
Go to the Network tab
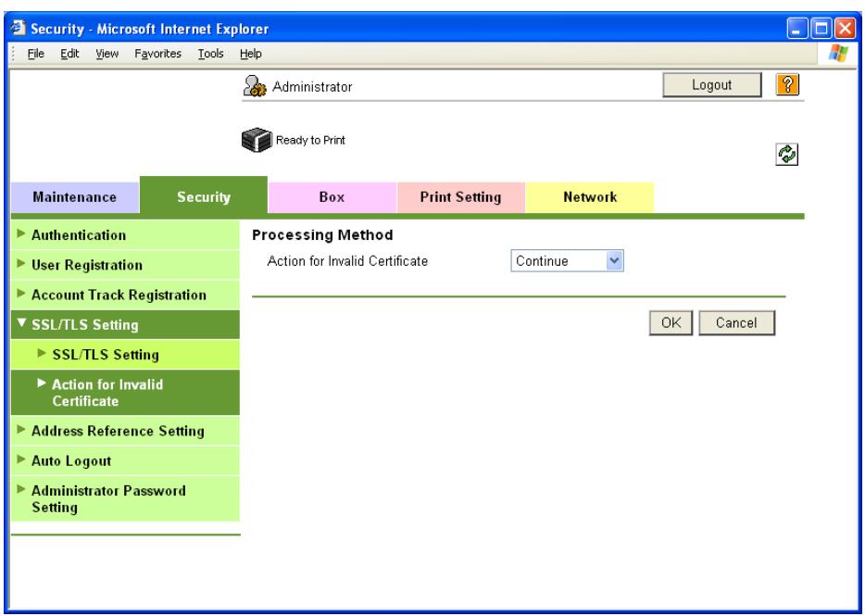pyautogui.click(x=590, y=197)
